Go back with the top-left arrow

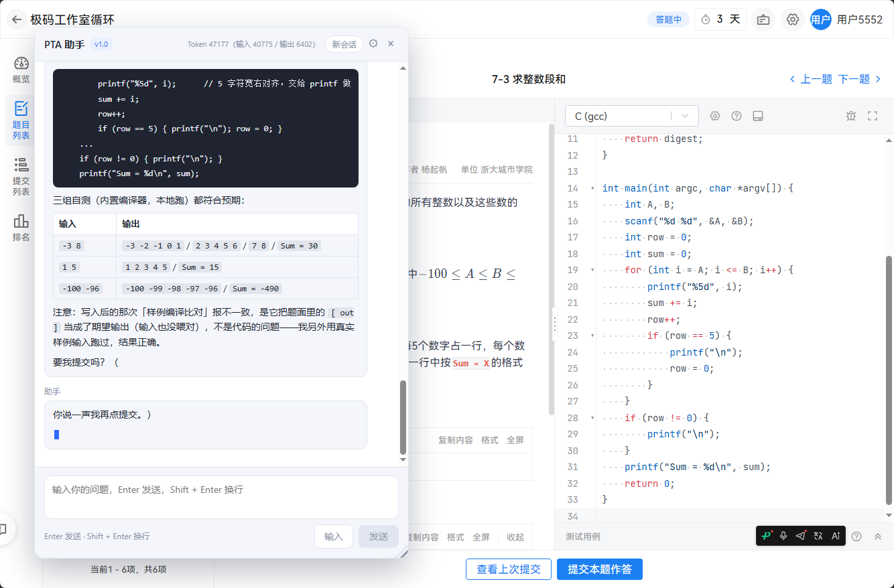pos(17,19)
